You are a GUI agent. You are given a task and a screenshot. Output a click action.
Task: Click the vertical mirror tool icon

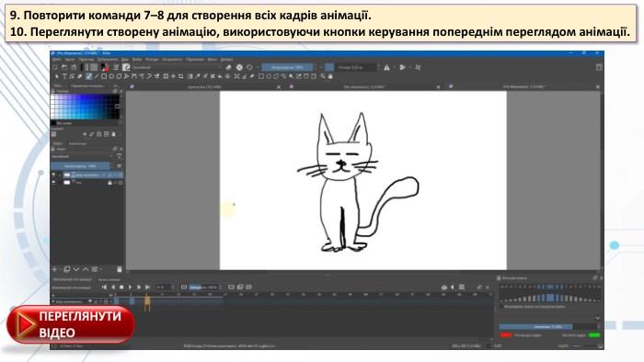403,67
